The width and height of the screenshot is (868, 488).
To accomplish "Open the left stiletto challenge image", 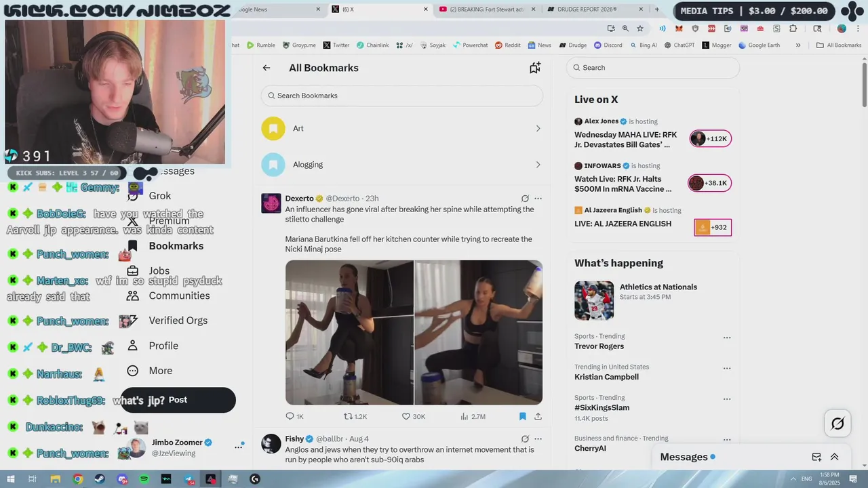I will 349,333.
